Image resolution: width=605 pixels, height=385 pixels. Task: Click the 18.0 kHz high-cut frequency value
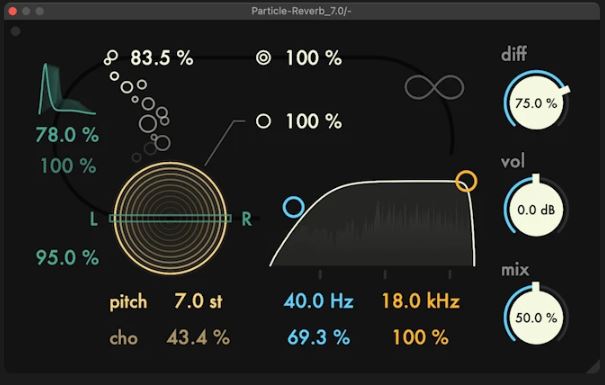coord(421,301)
